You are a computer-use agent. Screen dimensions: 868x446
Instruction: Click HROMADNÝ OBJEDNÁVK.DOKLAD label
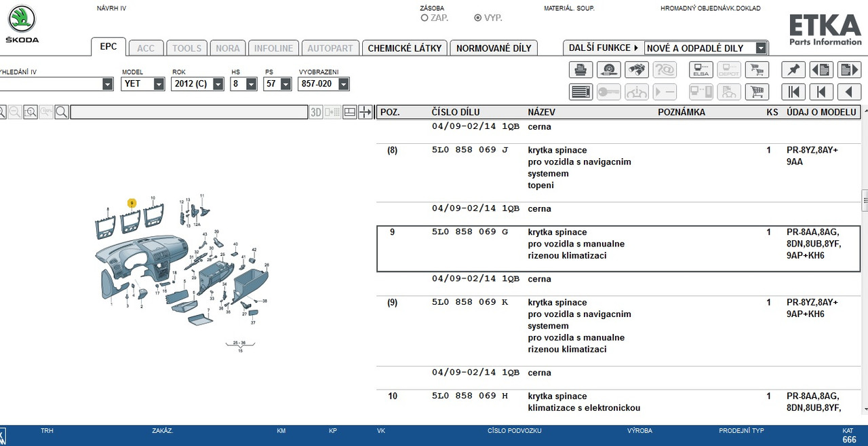711,8
